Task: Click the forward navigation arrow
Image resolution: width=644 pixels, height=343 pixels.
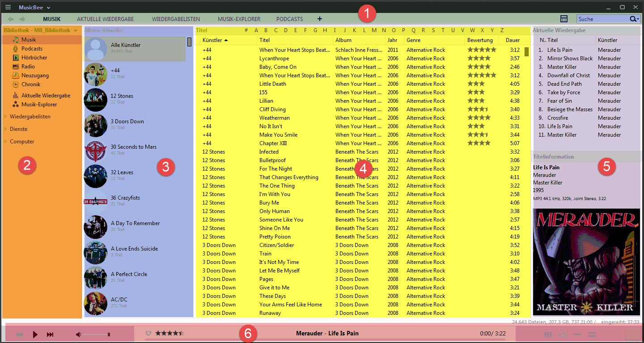Action: point(22,19)
